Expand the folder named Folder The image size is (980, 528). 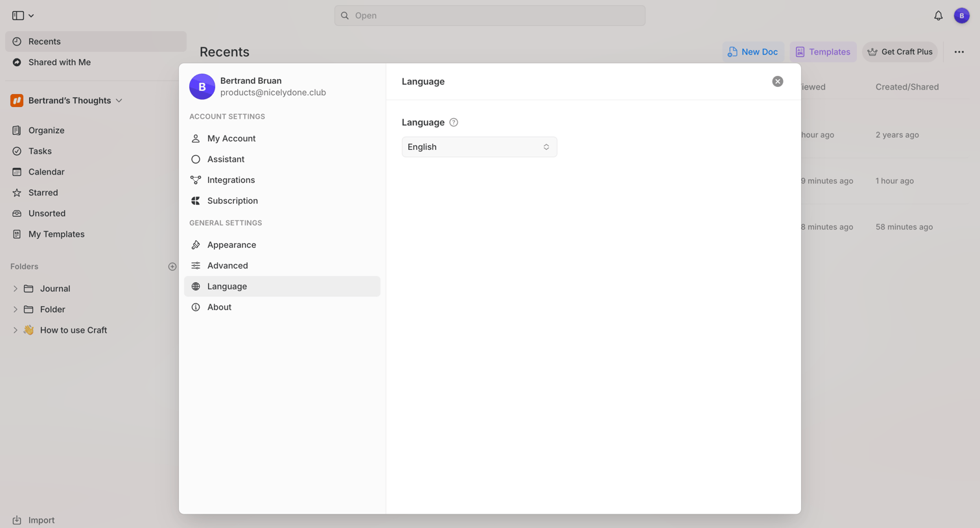pyautogui.click(x=15, y=309)
